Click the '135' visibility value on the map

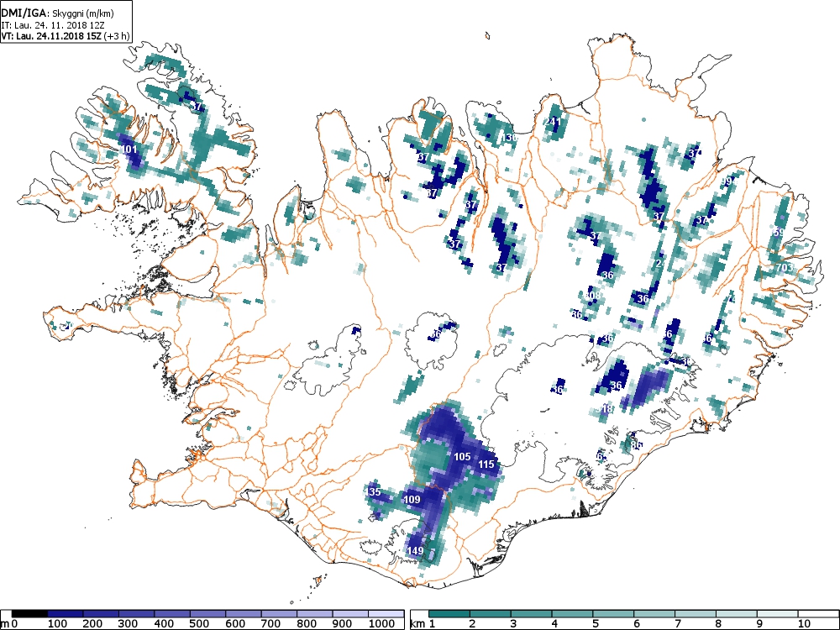(x=374, y=491)
